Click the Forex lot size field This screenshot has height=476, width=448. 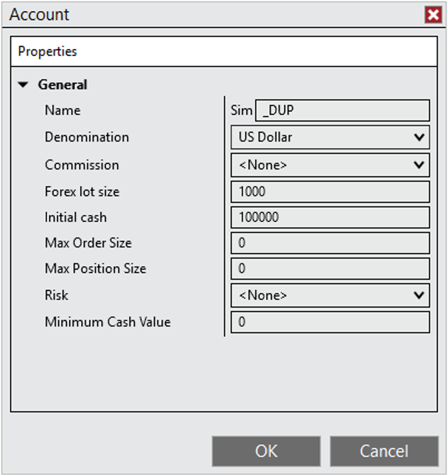[330, 192]
